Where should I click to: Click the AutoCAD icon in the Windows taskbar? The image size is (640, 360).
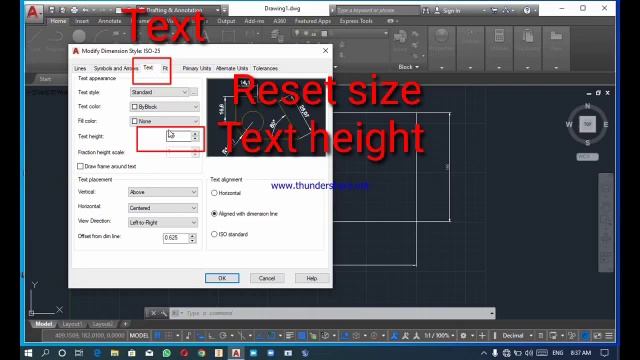pos(236,353)
